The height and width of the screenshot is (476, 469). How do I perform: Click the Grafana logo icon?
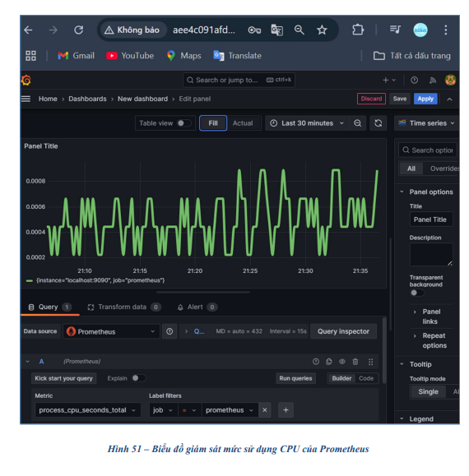26,80
